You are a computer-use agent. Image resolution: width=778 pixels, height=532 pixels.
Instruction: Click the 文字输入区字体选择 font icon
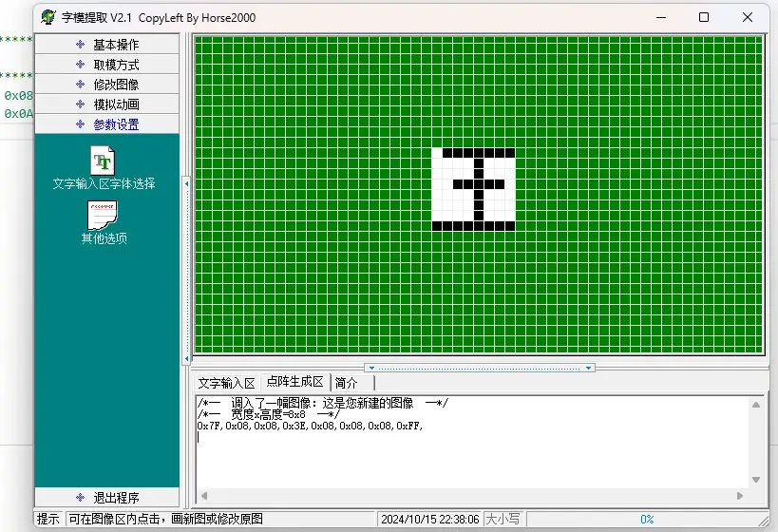(104, 161)
